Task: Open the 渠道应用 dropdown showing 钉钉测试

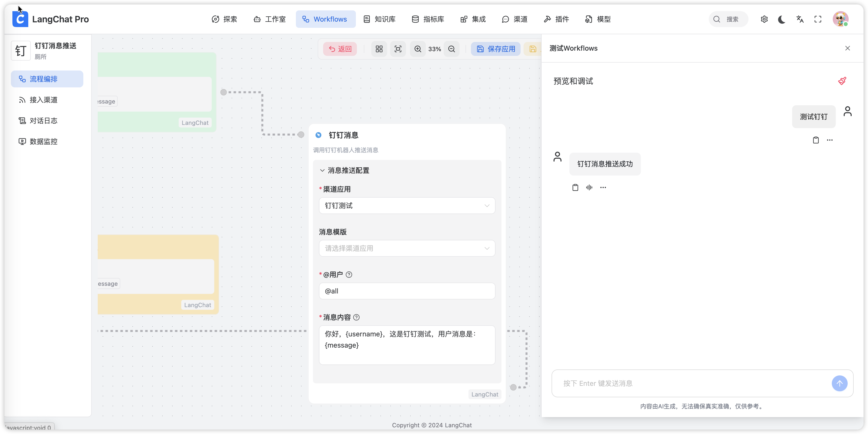Action: [x=407, y=206]
